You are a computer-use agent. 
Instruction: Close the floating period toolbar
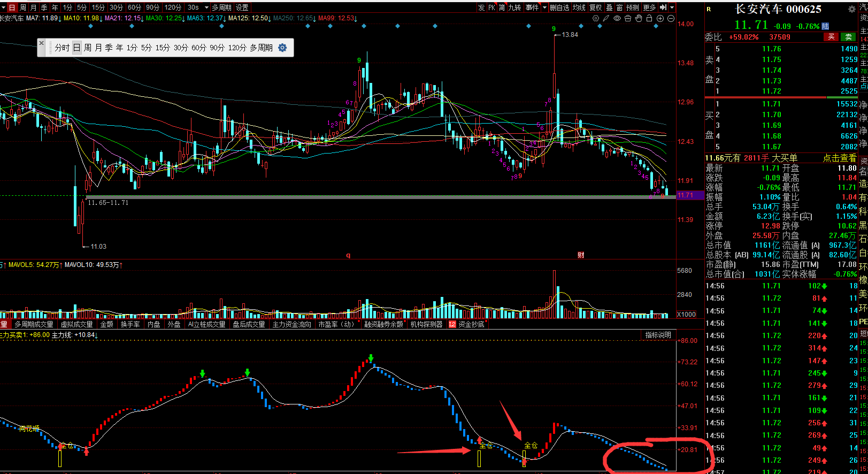coord(41,43)
